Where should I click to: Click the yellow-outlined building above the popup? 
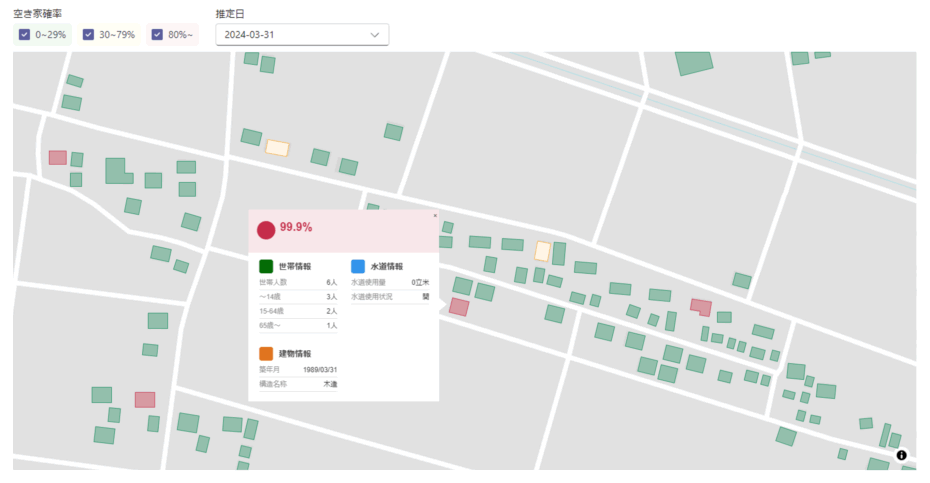[277, 148]
